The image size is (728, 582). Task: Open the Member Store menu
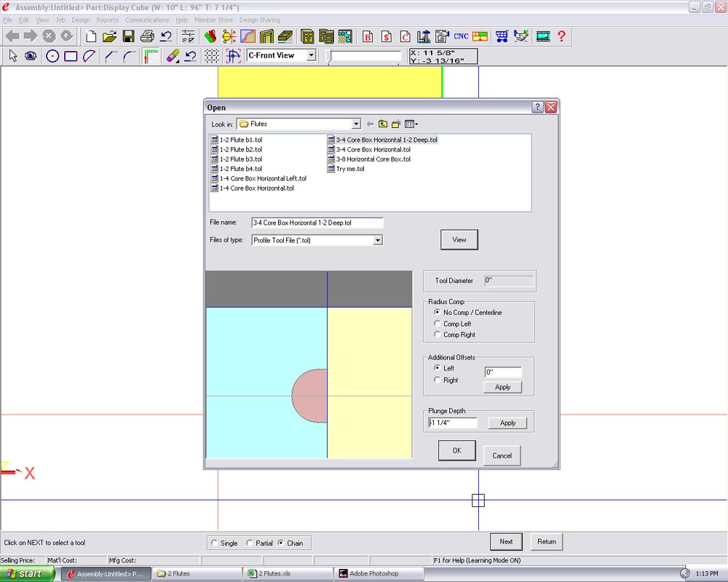click(213, 20)
